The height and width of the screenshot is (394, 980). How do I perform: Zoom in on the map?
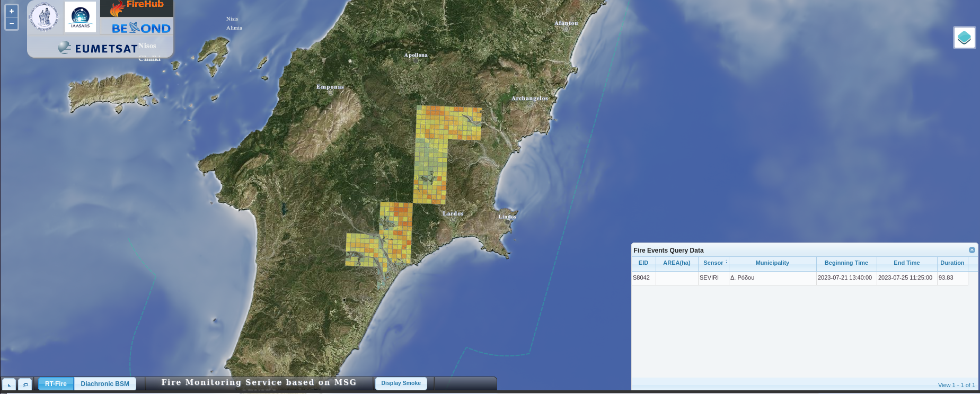tap(12, 11)
